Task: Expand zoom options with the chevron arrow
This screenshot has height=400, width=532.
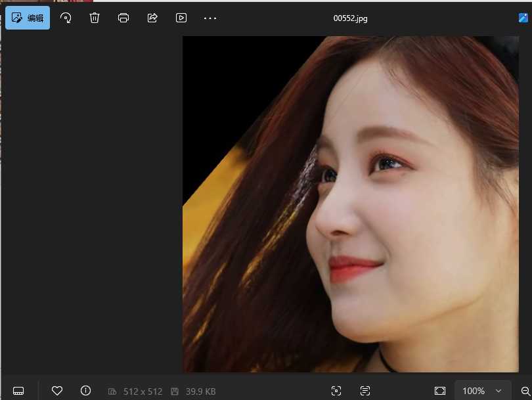Action: click(x=499, y=391)
